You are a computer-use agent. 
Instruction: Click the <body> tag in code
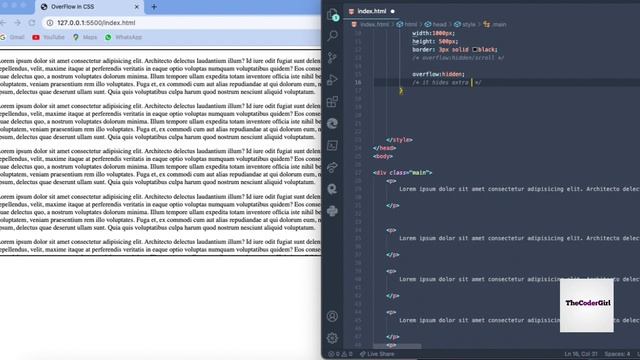383,156
